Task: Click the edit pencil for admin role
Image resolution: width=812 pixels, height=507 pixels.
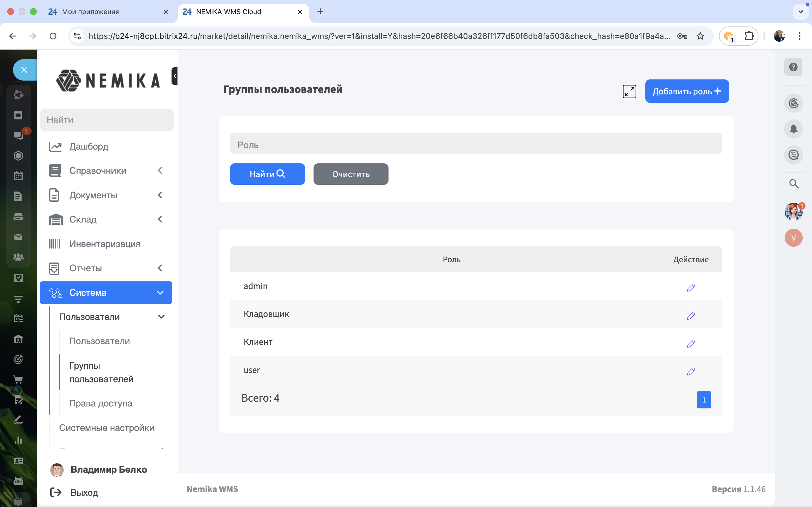Action: point(690,287)
